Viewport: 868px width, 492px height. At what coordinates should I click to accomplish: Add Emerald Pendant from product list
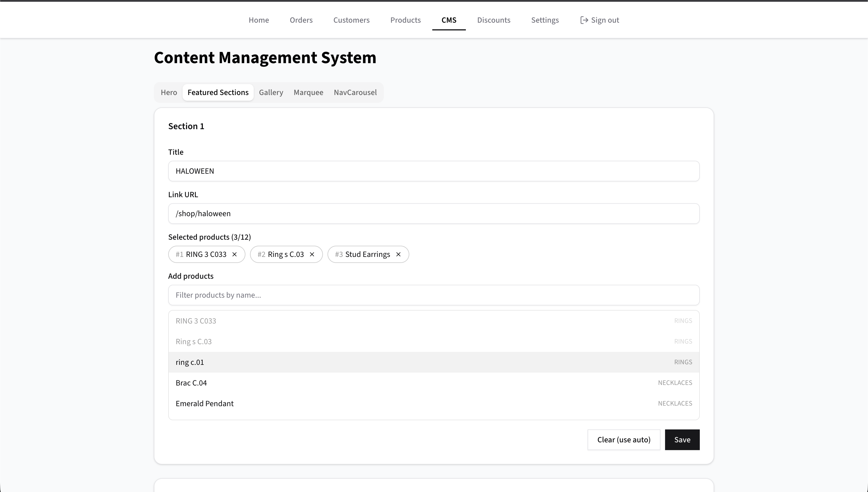(x=433, y=404)
